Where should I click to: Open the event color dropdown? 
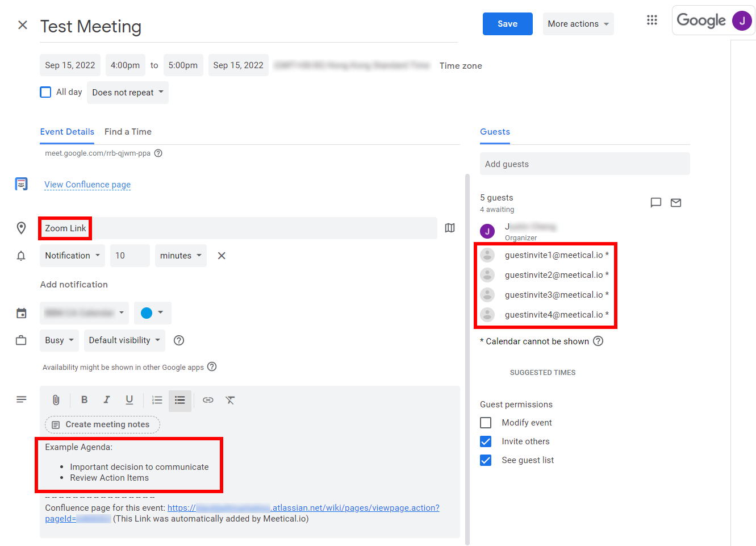click(x=153, y=313)
